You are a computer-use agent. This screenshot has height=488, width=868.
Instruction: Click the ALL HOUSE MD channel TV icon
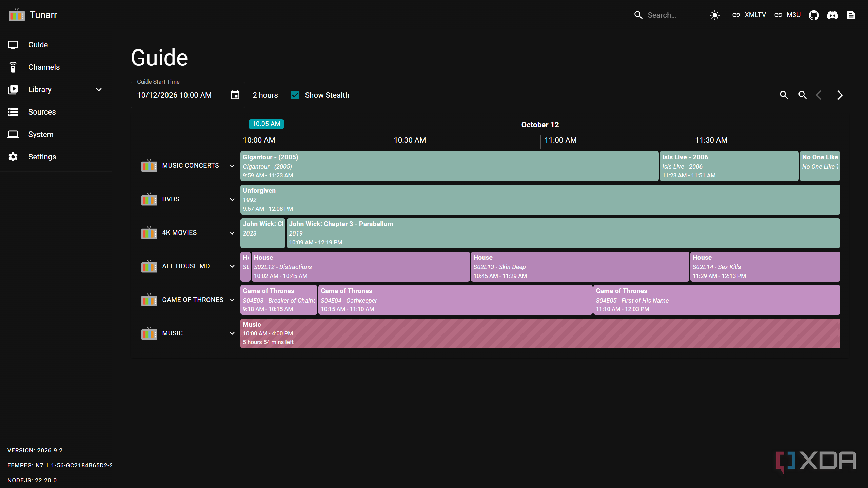tap(149, 266)
